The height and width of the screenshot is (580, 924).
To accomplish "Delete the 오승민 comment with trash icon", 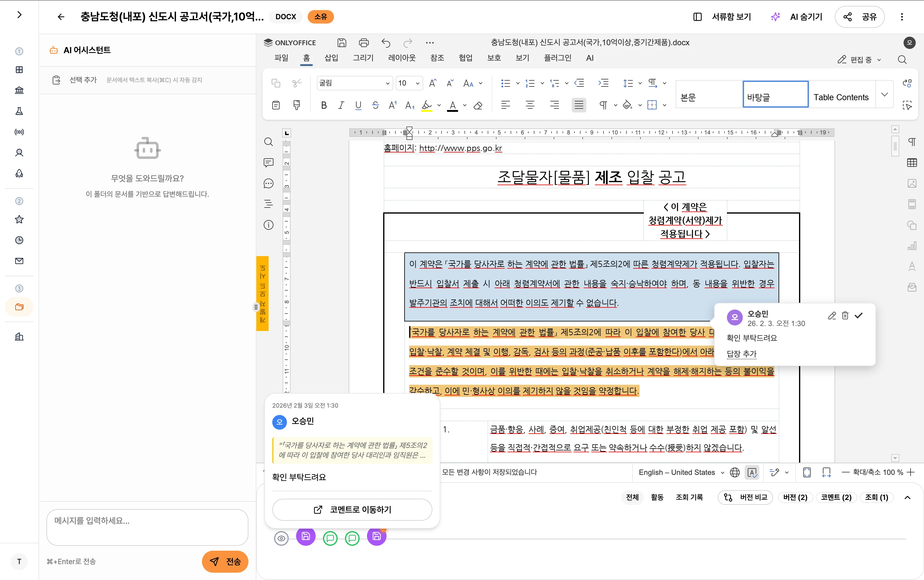I will pyautogui.click(x=845, y=315).
